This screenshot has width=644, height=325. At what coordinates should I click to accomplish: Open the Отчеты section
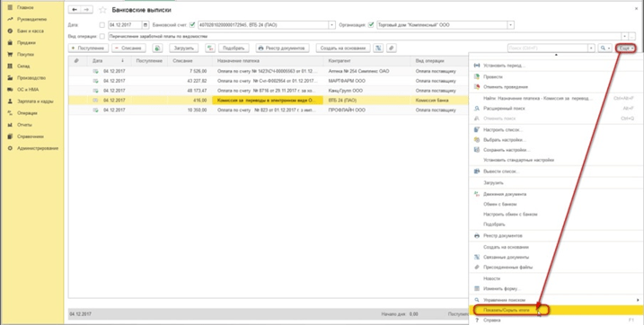point(24,125)
